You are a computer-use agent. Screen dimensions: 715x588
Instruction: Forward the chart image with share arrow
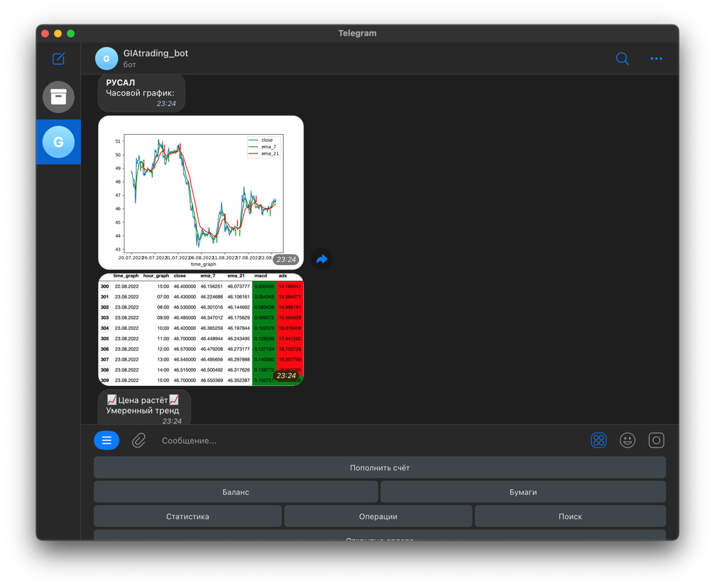click(322, 259)
